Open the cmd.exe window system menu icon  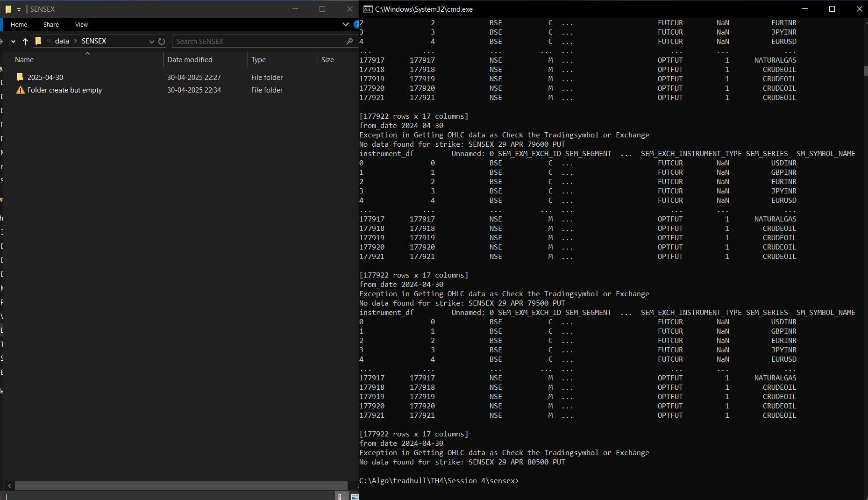click(368, 9)
